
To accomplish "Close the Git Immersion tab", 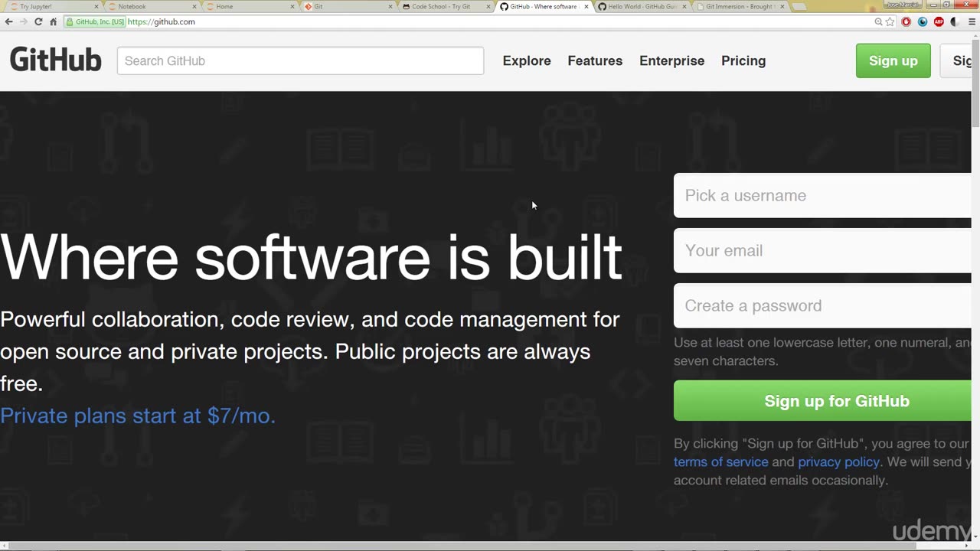I will point(782,6).
